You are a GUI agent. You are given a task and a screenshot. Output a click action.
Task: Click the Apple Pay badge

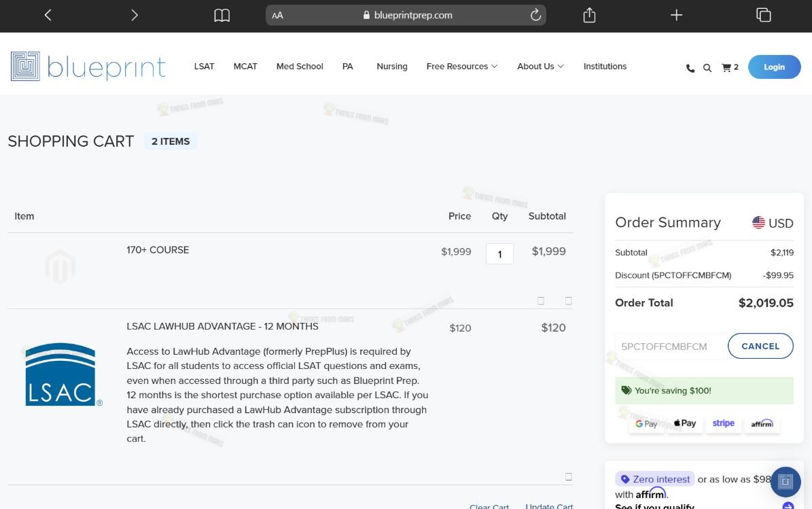pos(685,423)
